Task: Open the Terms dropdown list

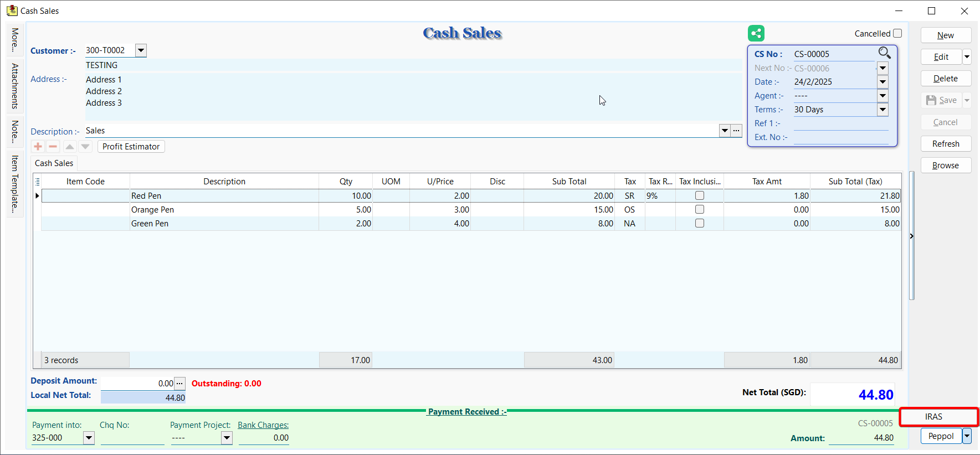Action: (882, 110)
